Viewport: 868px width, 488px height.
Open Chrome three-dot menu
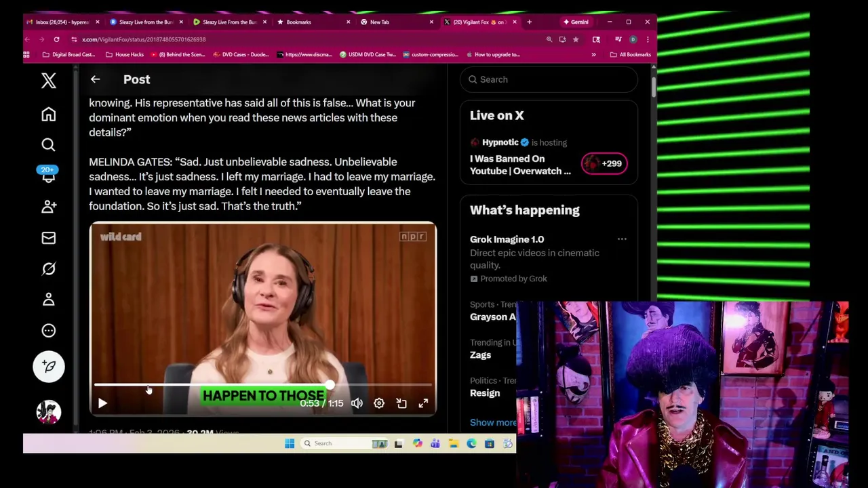[647, 39]
